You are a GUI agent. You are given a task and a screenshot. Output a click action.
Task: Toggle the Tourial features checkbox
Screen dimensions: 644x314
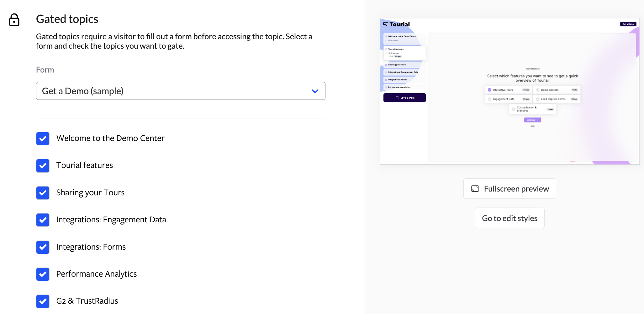(43, 166)
